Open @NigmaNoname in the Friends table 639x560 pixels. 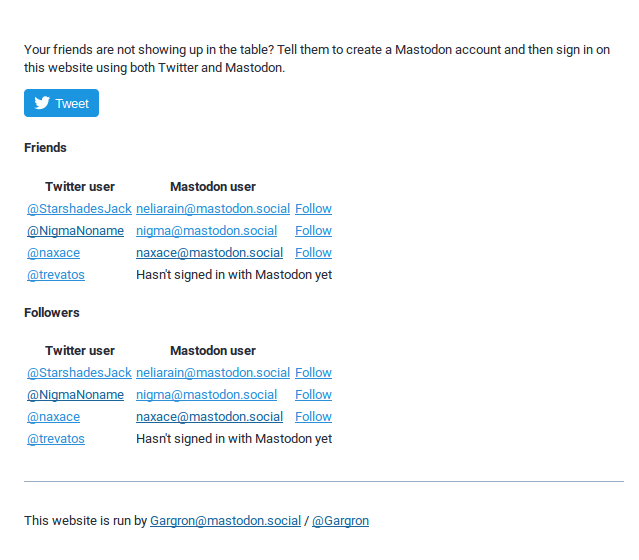75,231
